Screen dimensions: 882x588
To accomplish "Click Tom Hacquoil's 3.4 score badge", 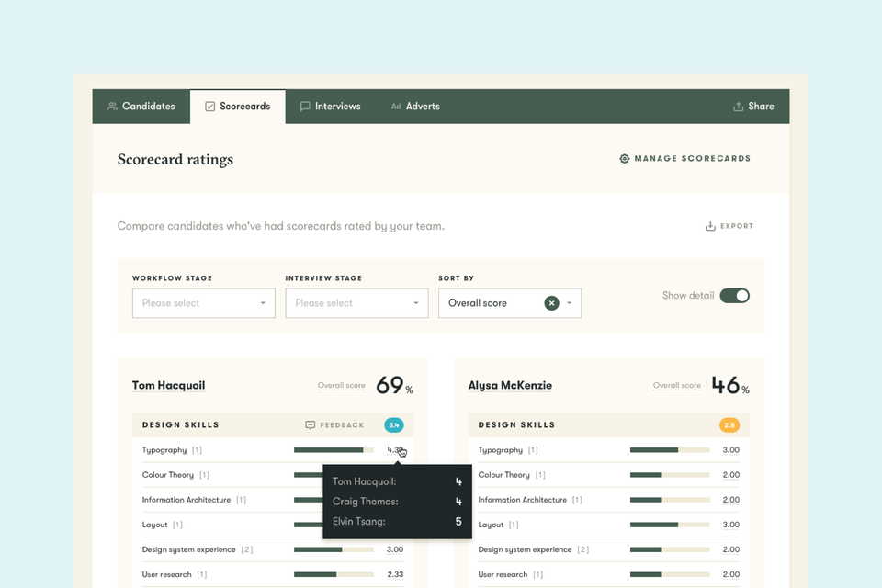I will (394, 425).
